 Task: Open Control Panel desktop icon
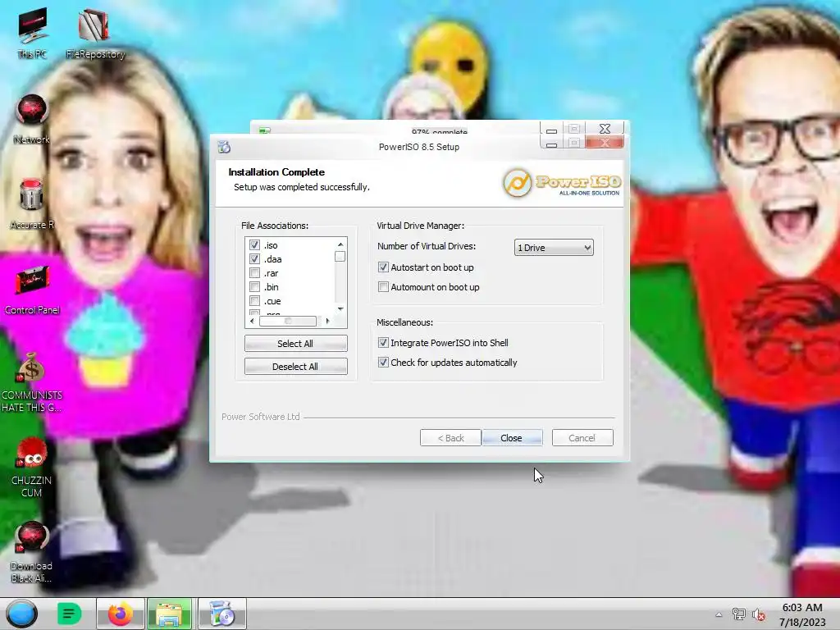click(x=32, y=290)
